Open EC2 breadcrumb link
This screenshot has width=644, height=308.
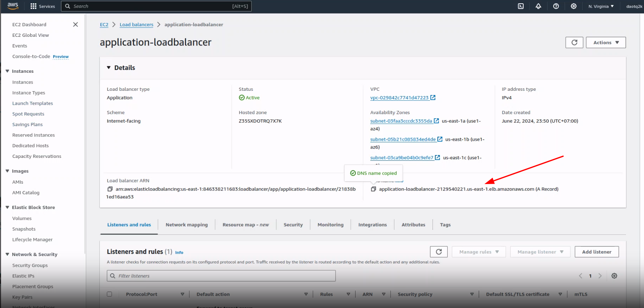click(104, 25)
